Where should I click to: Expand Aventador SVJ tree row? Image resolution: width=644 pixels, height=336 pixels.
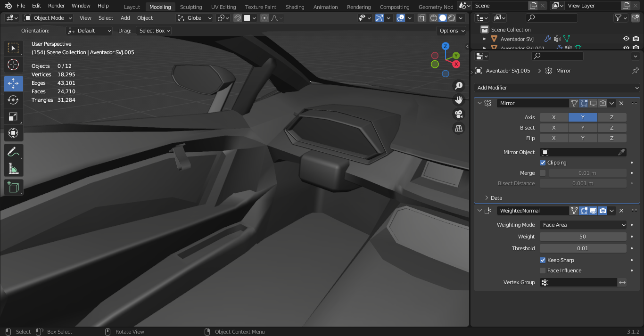[x=485, y=39]
